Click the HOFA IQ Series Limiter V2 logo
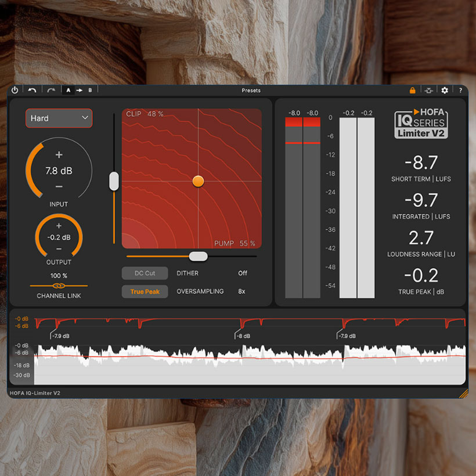This screenshot has height=476, width=476. coord(421,124)
